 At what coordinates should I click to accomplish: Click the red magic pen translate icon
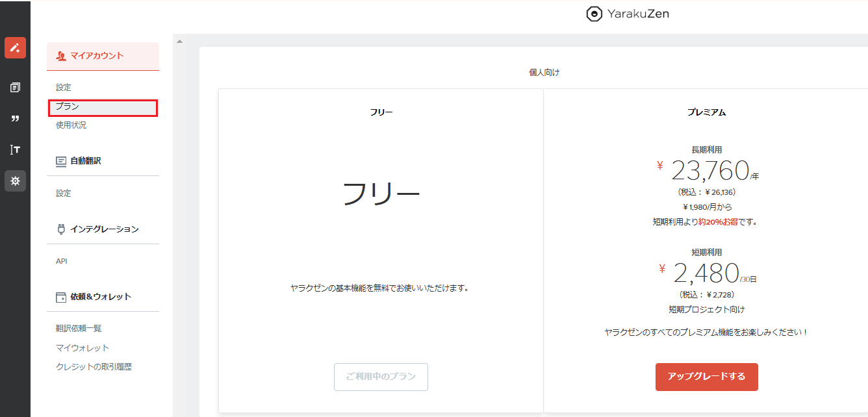(15, 48)
